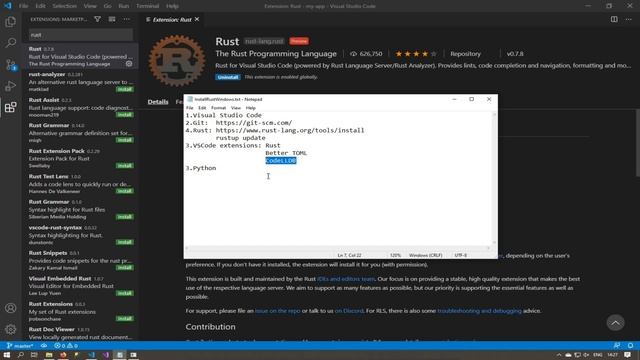Install the Rust Extensions extension

point(124,318)
